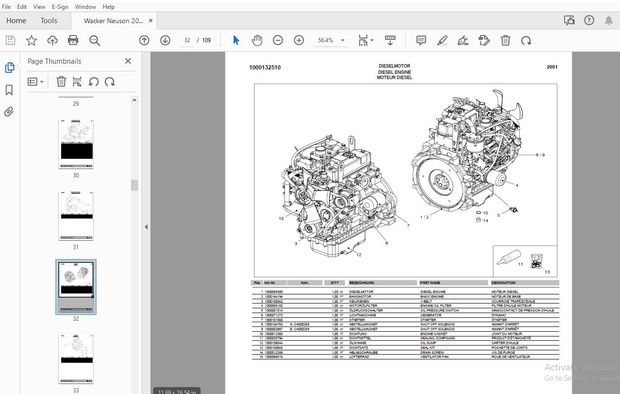Open the Bookmarks panel

(9, 90)
